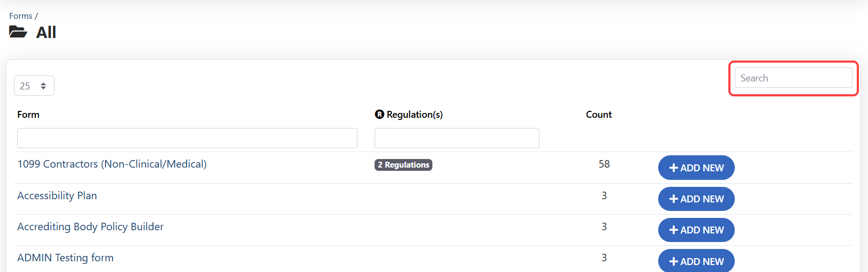The height and width of the screenshot is (272, 868).
Task: Click the 2 Regulations badge
Action: coord(403,165)
